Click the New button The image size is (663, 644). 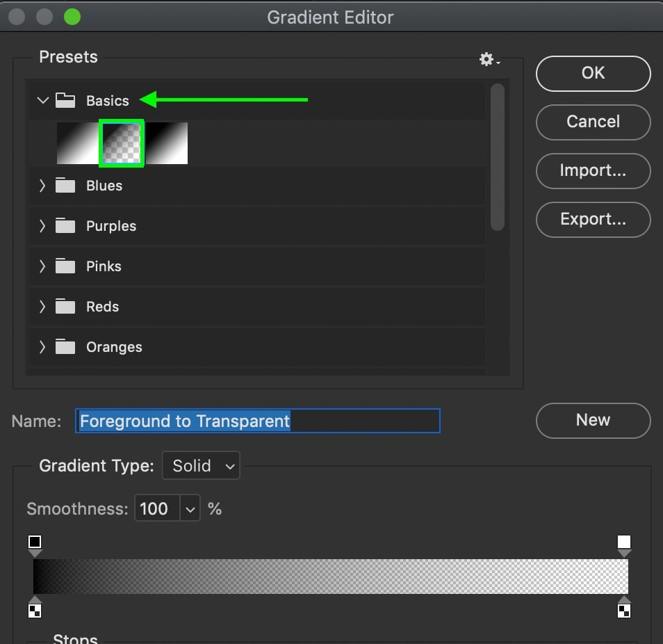click(x=593, y=420)
